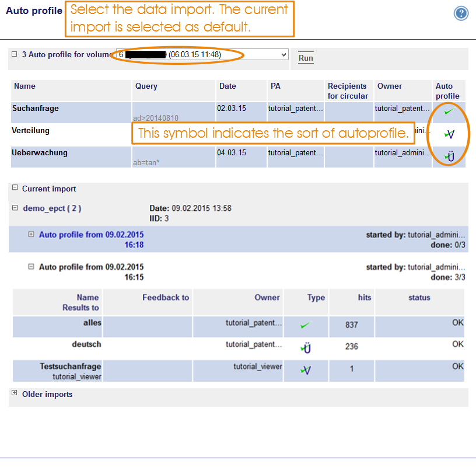Click the IID: 3 text

click(x=159, y=218)
